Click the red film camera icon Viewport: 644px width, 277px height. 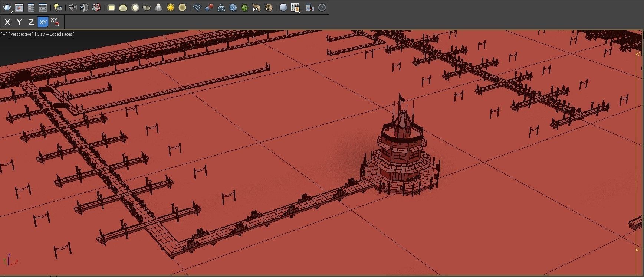point(96,7)
